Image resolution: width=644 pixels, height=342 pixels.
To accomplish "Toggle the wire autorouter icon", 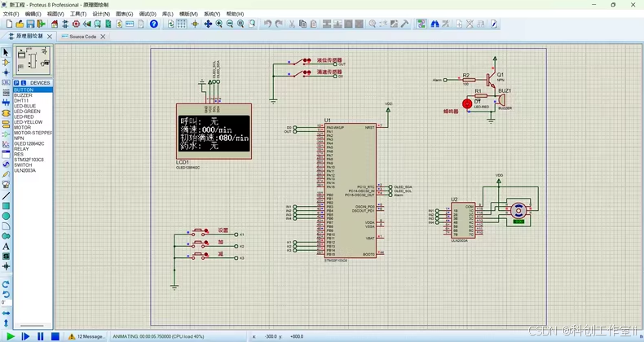I will pyautogui.click(x=421, y=24).
